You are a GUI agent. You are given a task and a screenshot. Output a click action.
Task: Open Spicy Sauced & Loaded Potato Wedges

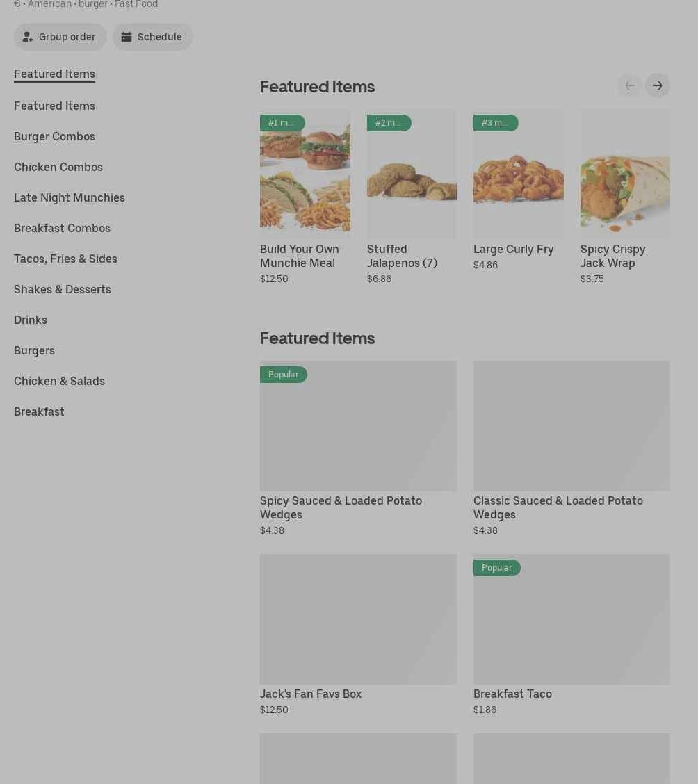pos(358,425)
